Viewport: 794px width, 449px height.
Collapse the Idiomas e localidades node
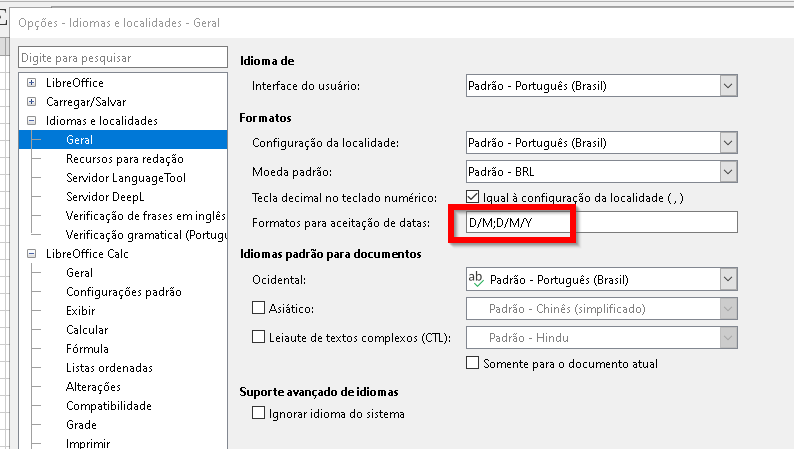(33, 121)
